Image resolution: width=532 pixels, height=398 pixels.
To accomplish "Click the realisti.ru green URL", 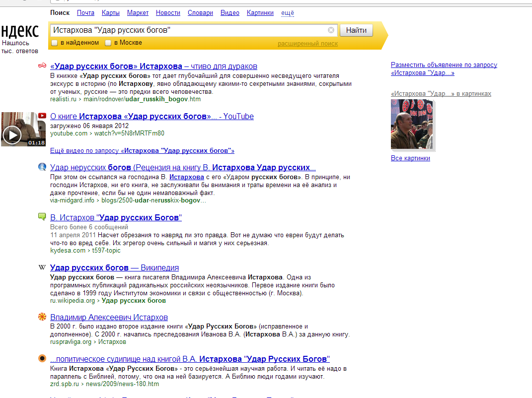I will pos(126,99).
